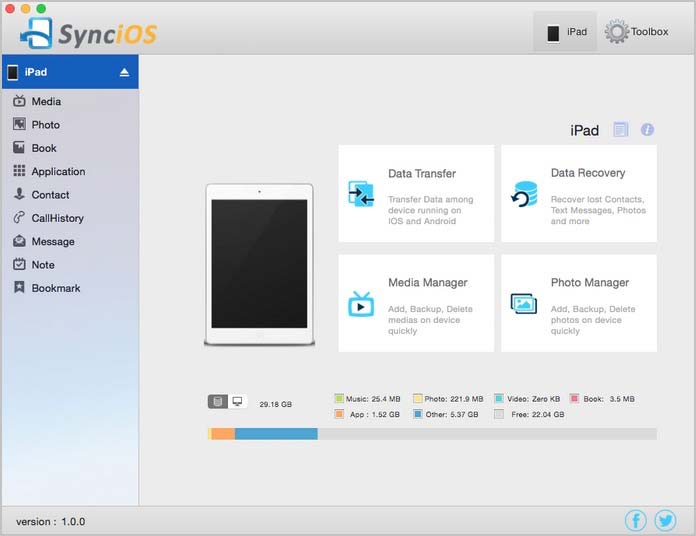The height and width of the screenshot is (536, 696).
Task: Click the Photo sidebar icon
Action: click(19, 124)
